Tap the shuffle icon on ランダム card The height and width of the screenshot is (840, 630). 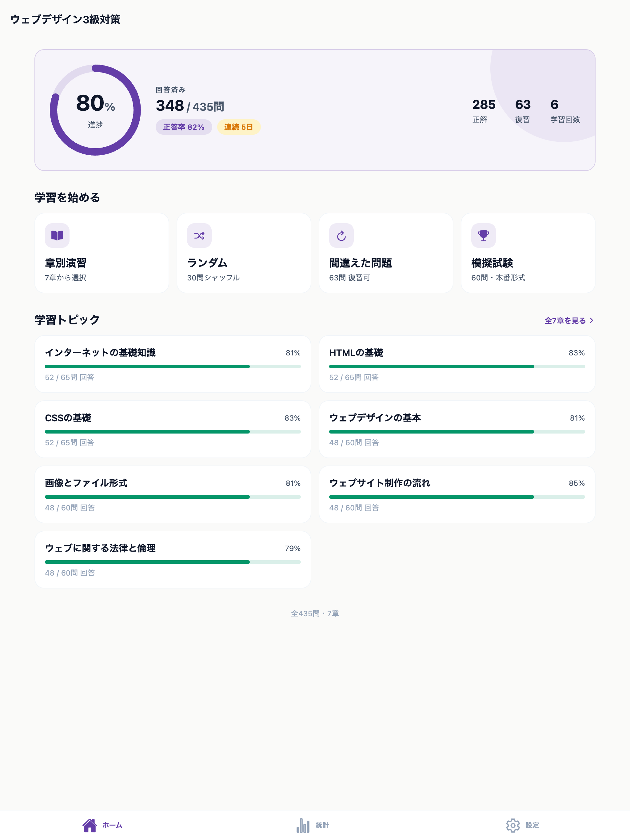click(199, 236)
